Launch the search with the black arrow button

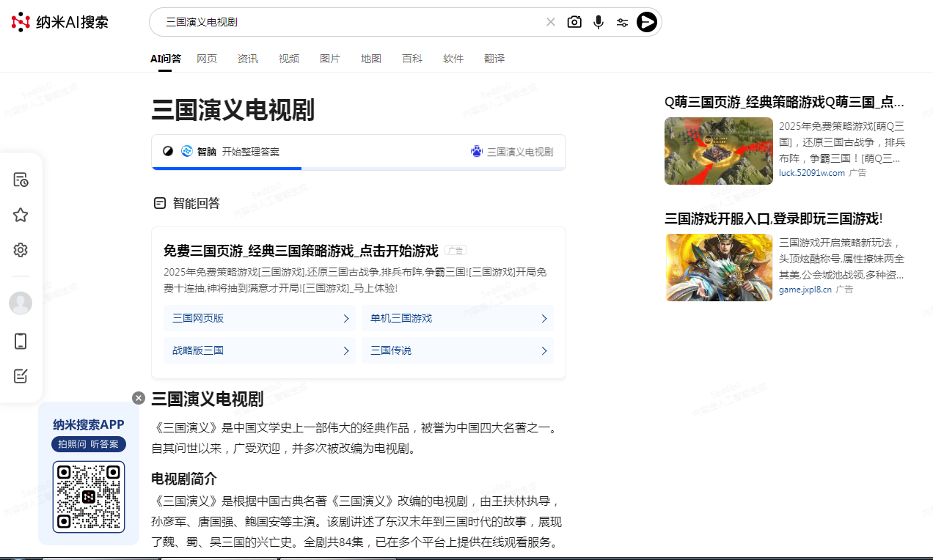[645, 22]
